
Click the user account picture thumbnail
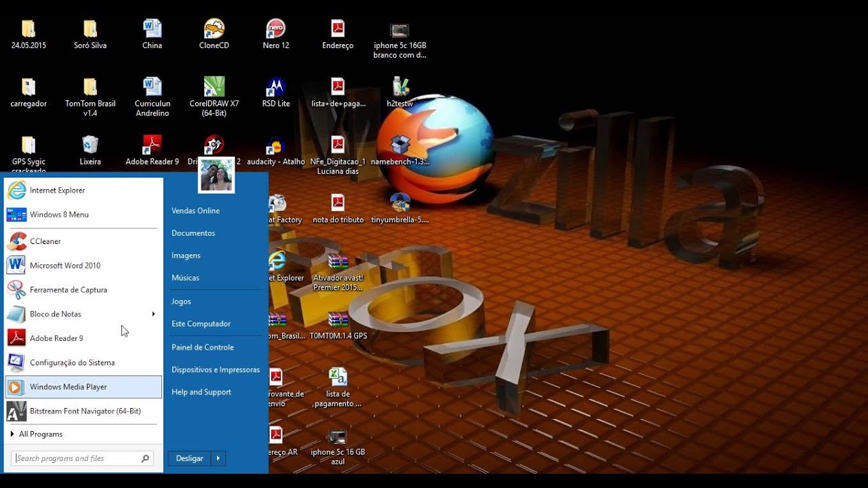216,175
